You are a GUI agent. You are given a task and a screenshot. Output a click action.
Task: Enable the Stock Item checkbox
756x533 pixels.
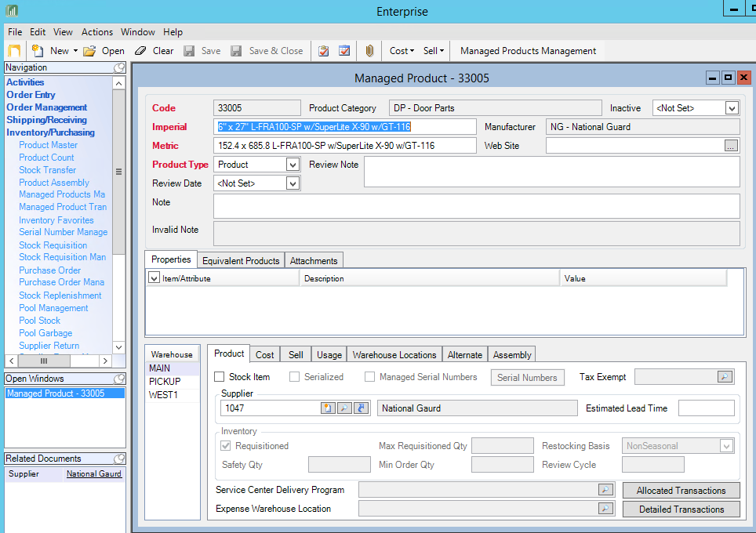click(x=220, y=377)
